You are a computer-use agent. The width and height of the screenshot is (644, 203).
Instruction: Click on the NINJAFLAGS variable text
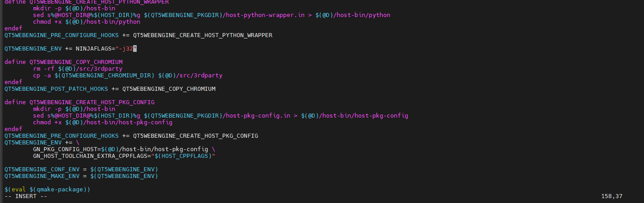(x=93, y=48)
